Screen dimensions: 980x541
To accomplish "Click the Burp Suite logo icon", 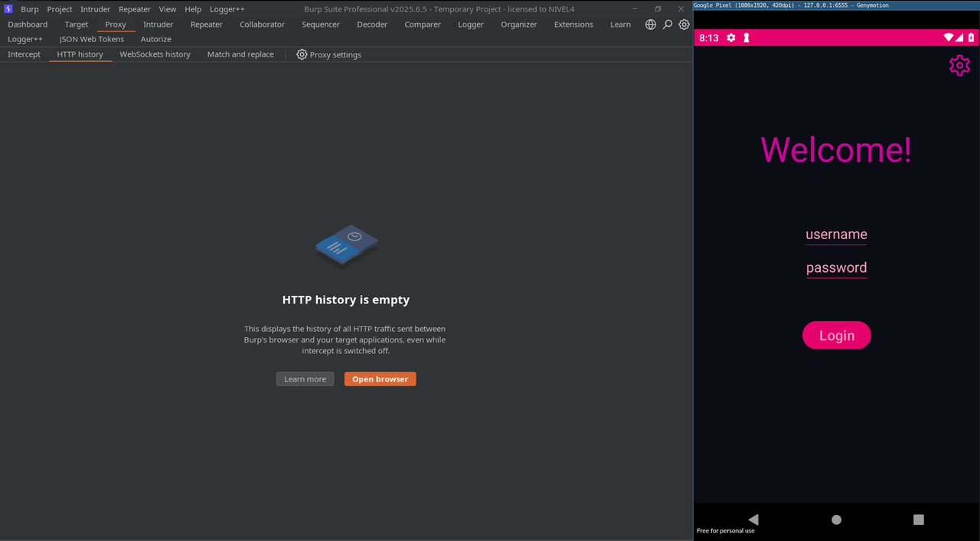I will (8, 9).
